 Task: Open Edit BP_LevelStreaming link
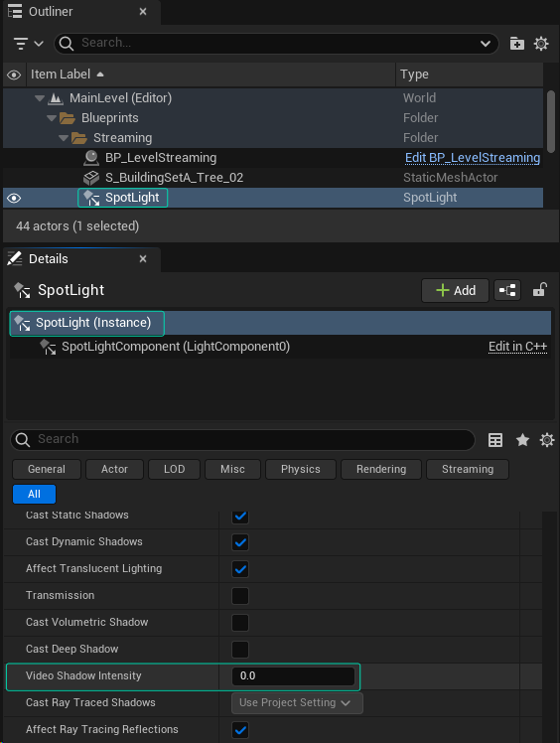click(473, 158)
